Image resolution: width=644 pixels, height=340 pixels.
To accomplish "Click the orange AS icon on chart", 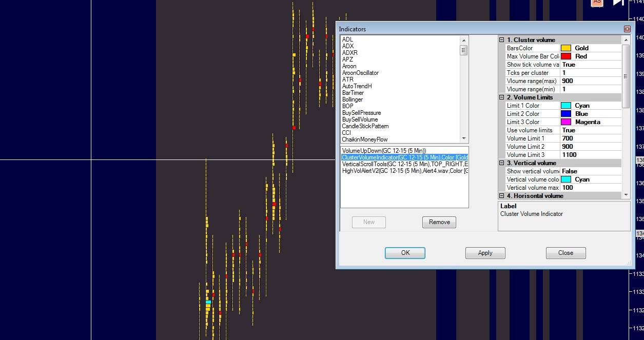I will [597, 2].
